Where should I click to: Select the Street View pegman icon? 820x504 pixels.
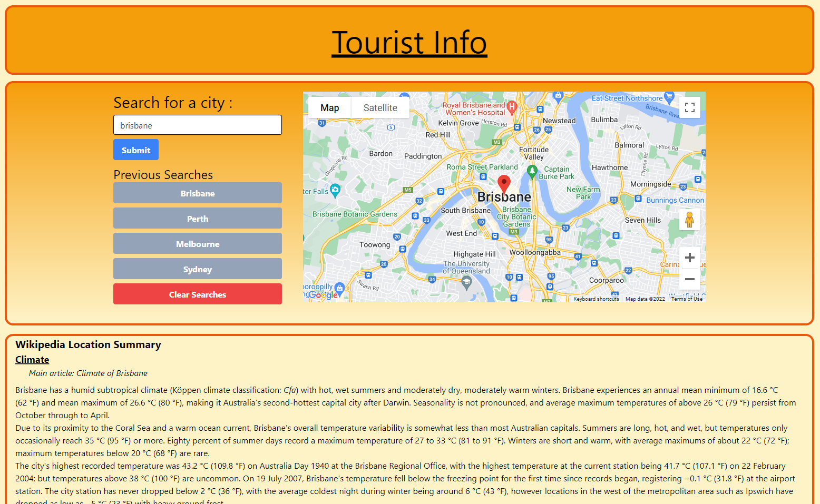(x=689, y=220)
